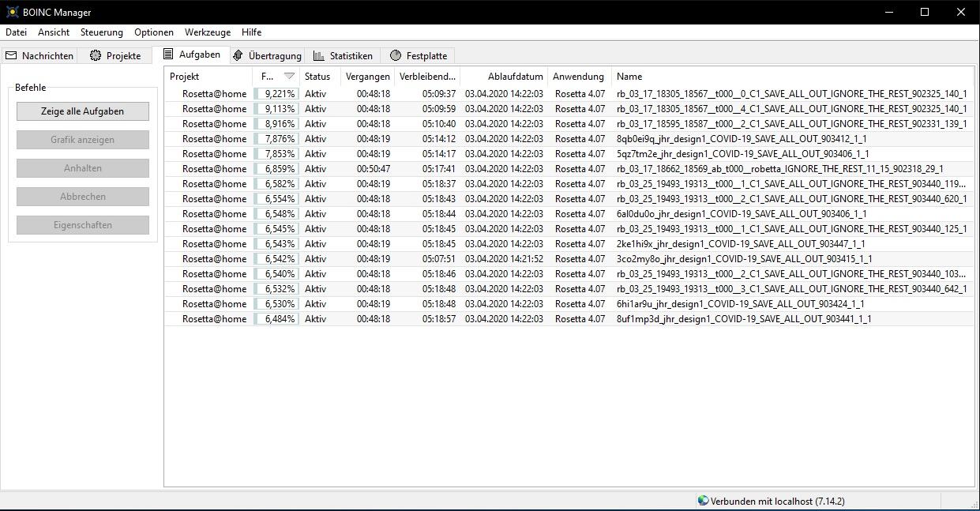Screen dimensions: 980x511
Task: Select the robetta_IGNORE_THE_REST_11_15_902318_29_1 task name
Action: pyautogui.click(x=780, y=169)
